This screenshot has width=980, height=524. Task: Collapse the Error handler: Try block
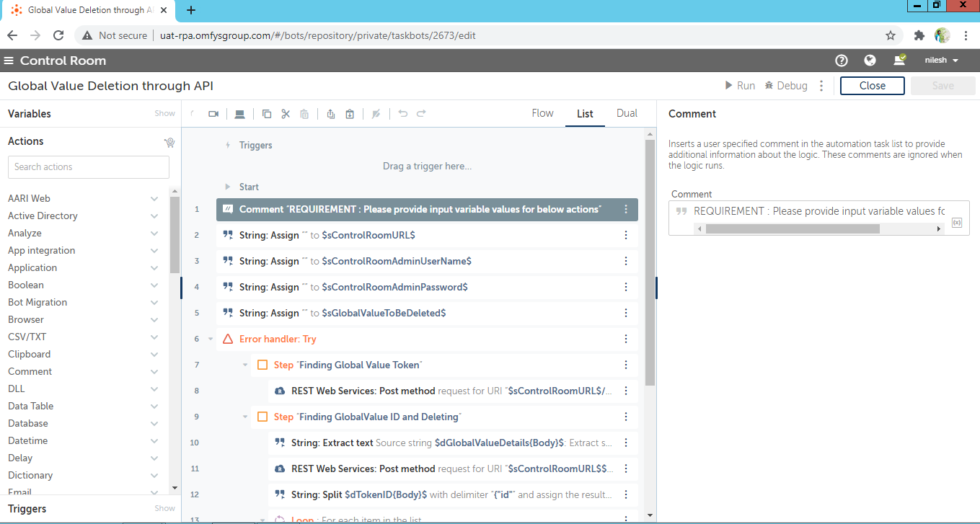point(210,339)
